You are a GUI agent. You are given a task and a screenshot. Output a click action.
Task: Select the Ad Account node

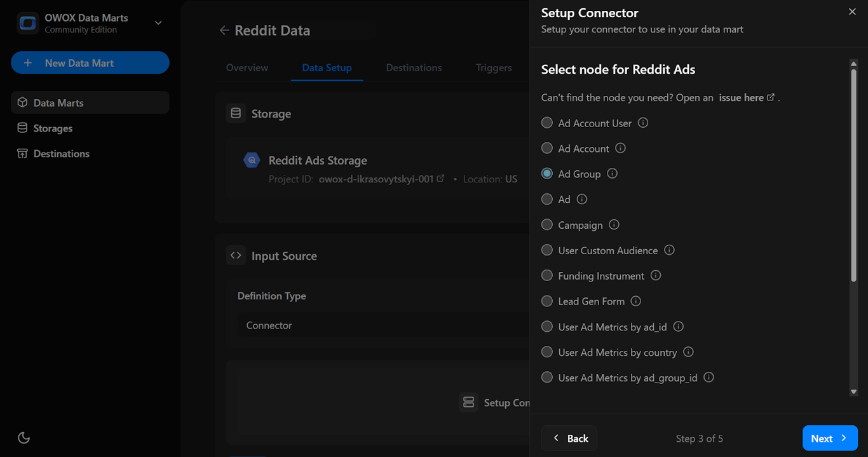click(x=546, y=148)
